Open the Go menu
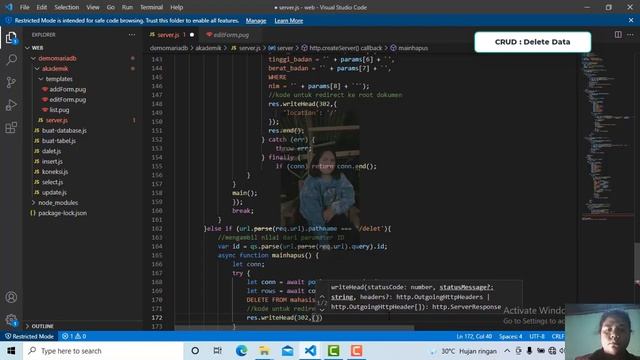 coord(111,7)
